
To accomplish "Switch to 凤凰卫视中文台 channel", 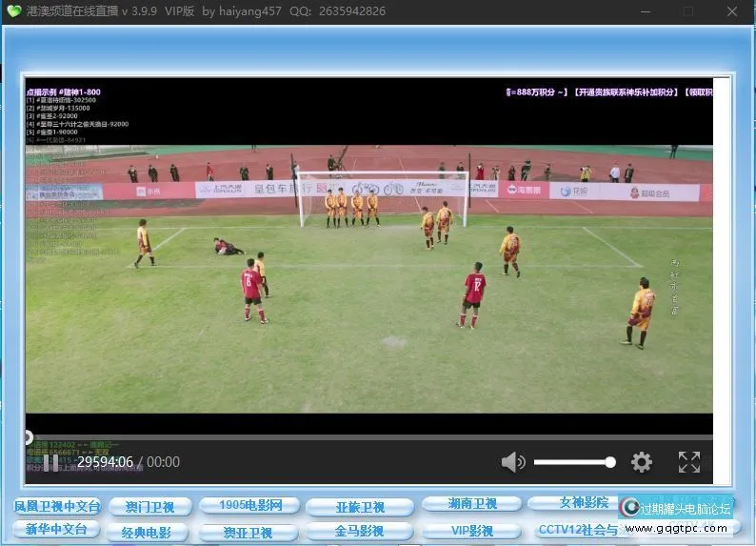I will tap(56, 505).
